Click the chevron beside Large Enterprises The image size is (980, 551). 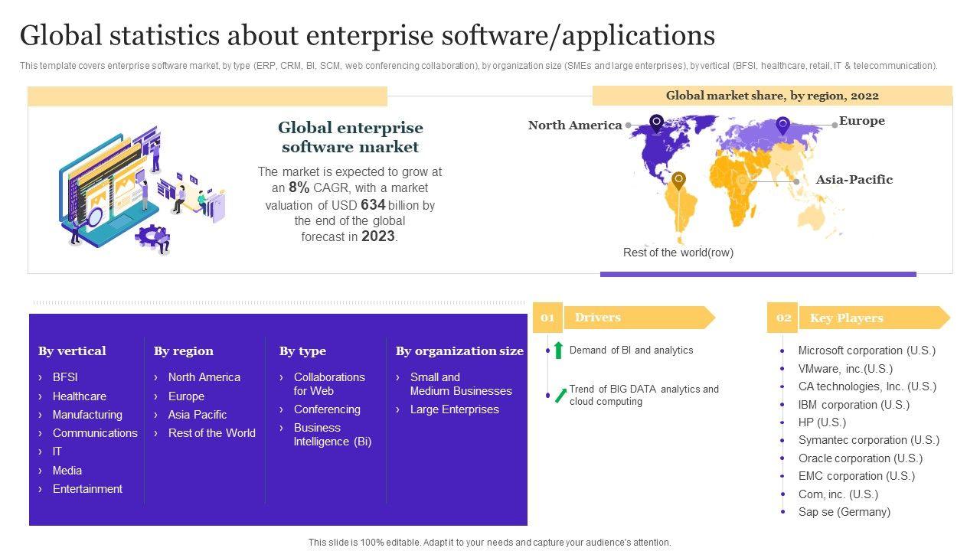pos(397,409)
